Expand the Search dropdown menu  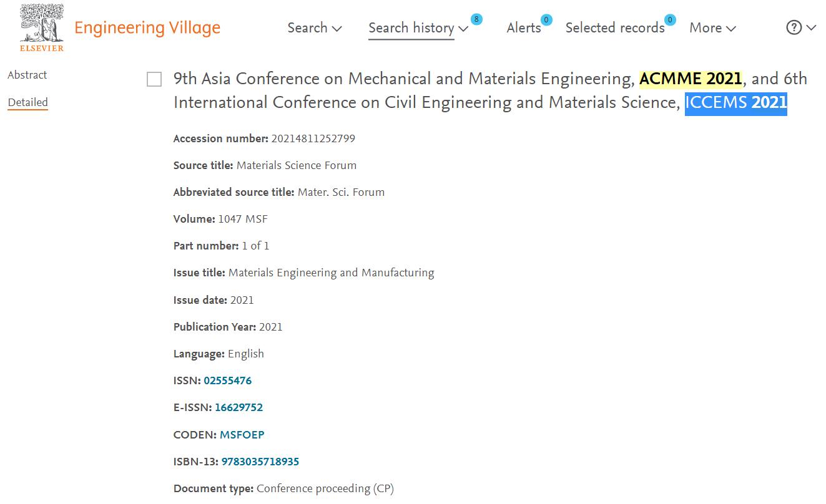315,28
